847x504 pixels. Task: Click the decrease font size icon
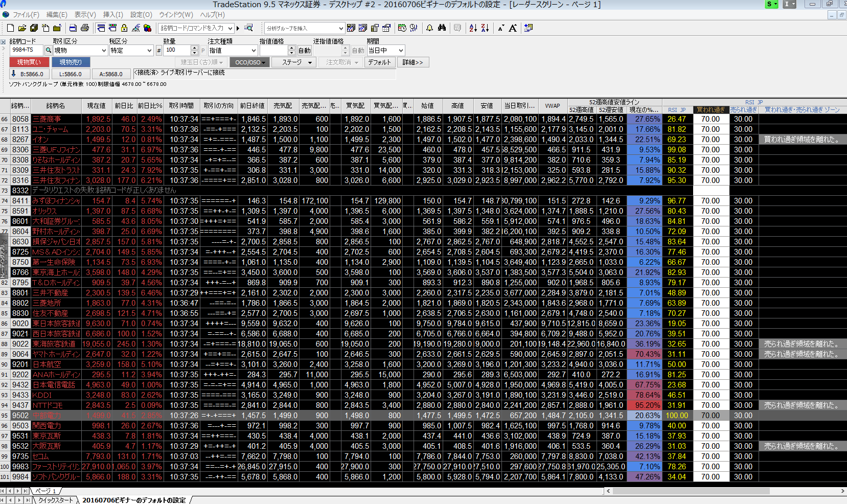pyautogui.click(x=500, y=28)
